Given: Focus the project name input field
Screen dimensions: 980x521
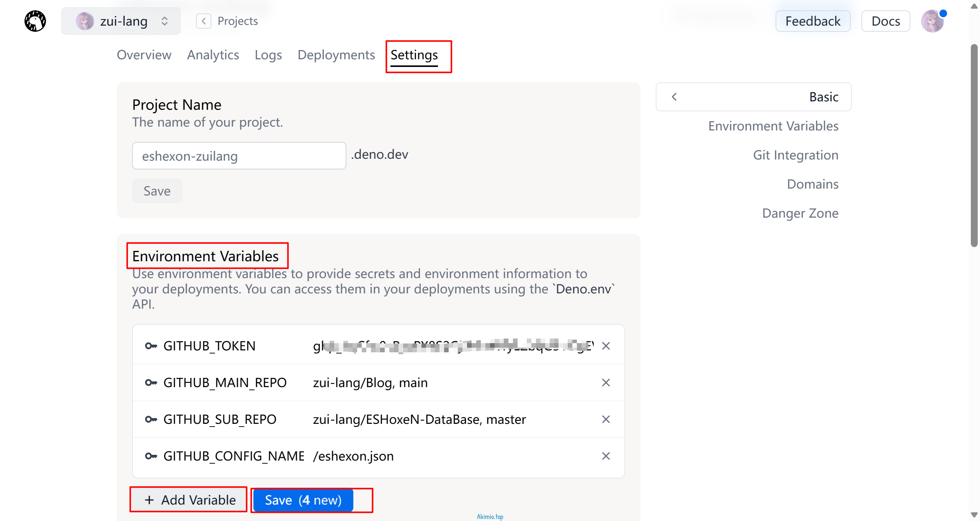Looking at the screenshot, I should tap(239, 156).
